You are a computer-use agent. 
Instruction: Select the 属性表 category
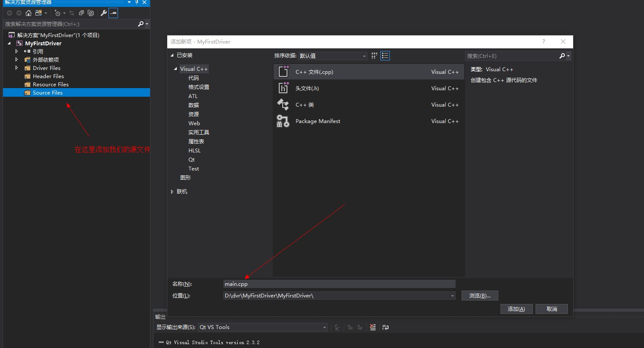coord(196,141)
